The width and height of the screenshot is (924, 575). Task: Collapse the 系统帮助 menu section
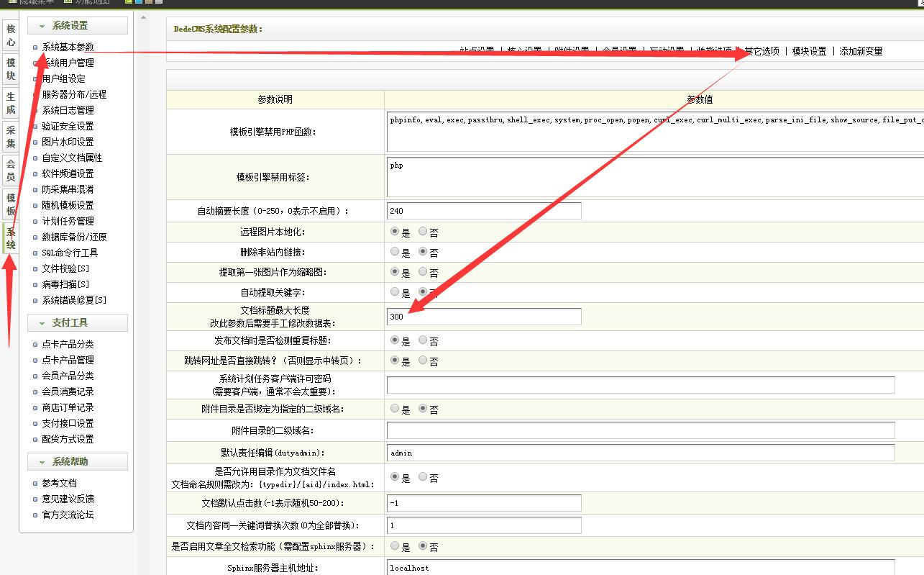[78, 462]
